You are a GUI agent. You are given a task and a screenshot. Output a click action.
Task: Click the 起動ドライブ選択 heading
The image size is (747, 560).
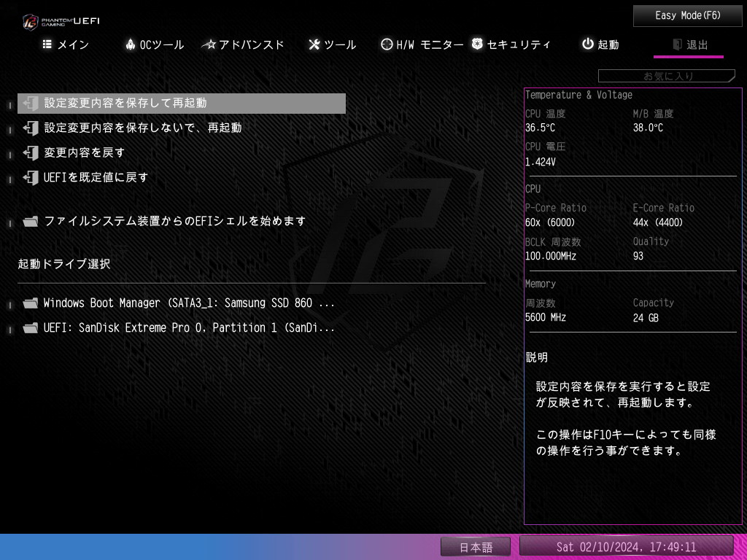point(64,264)
